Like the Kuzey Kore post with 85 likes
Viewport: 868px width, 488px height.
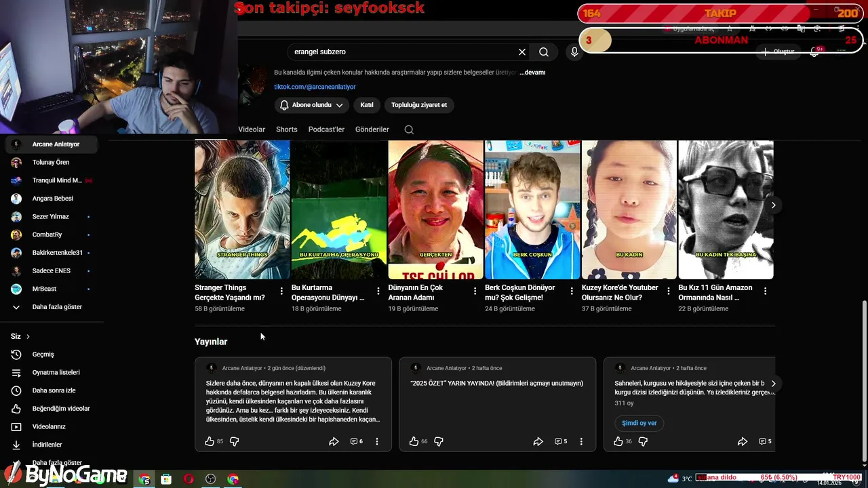[210, 441]
